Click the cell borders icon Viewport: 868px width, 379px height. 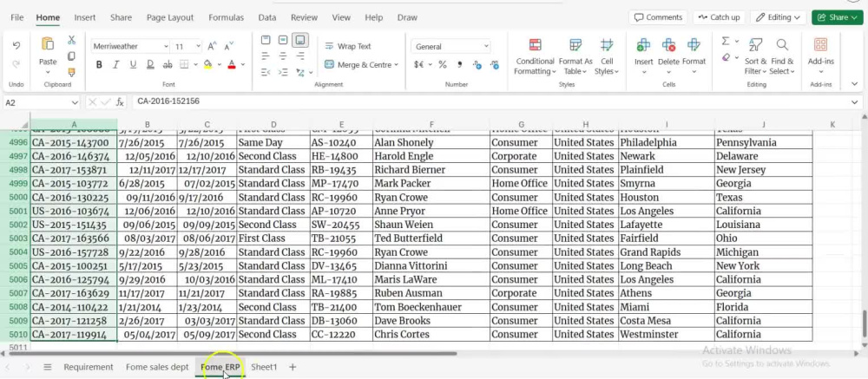click(x=184, y=65)
